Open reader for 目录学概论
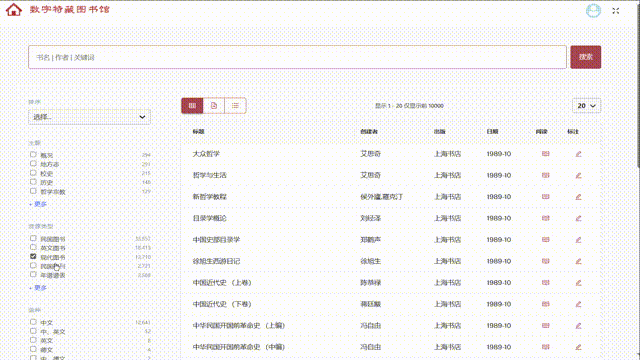The height and width of the screenshot is (360, 640). [x=545, y=218]
